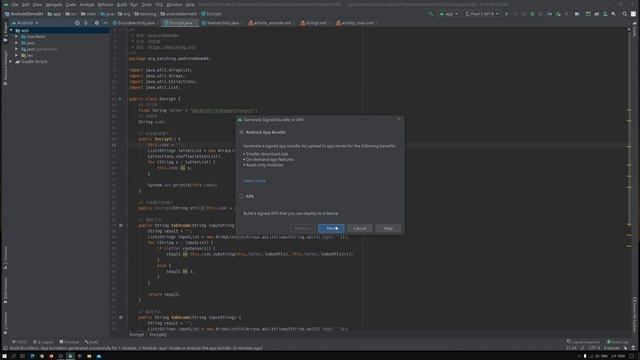Open the Build tool window tab at the bottom
The height and width of the screenshot is (360, 640).
coord(92,342)
